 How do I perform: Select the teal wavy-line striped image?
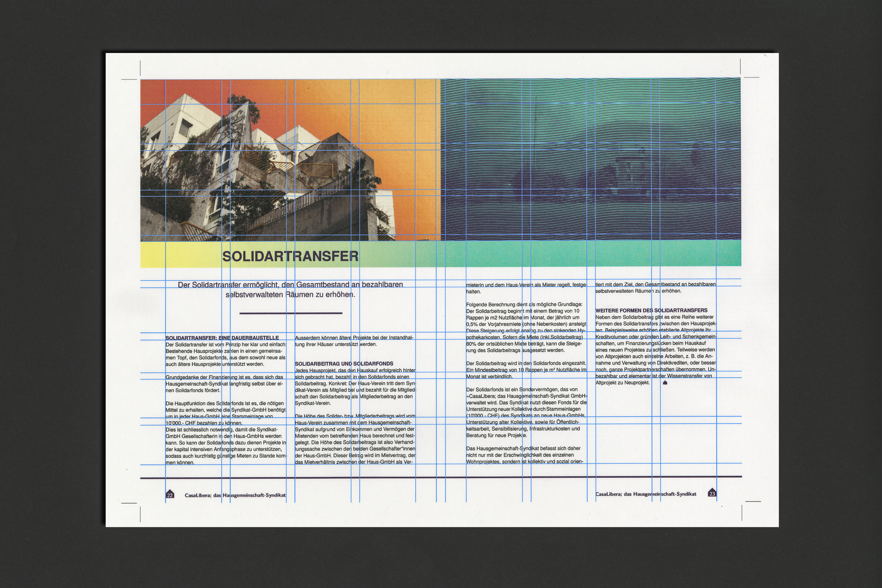point(591,159)
